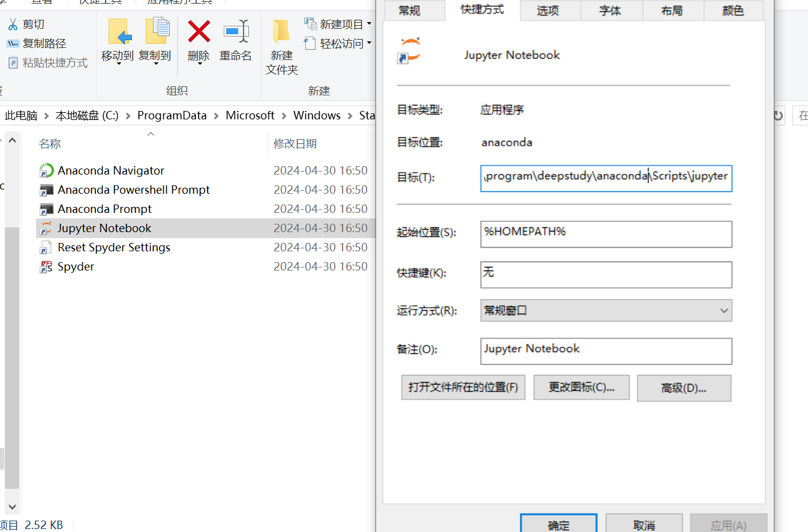The image size is (808, 532).
Task: Click the 备注 comment field
Action: [x=606, y=351]
